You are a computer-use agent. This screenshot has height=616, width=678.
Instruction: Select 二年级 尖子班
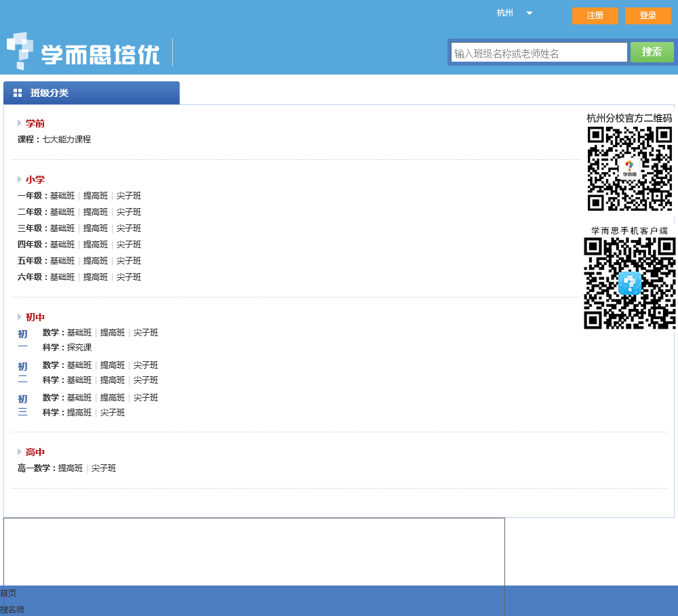coord(129,212)
